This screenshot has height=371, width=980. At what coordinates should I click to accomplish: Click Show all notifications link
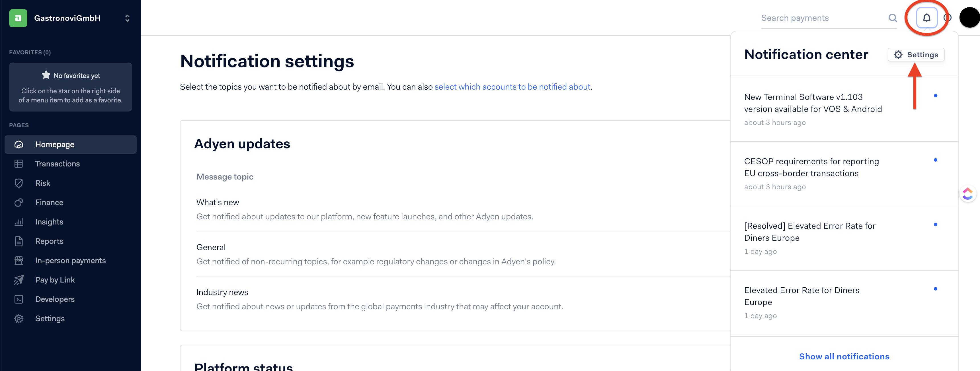[844, 356]
